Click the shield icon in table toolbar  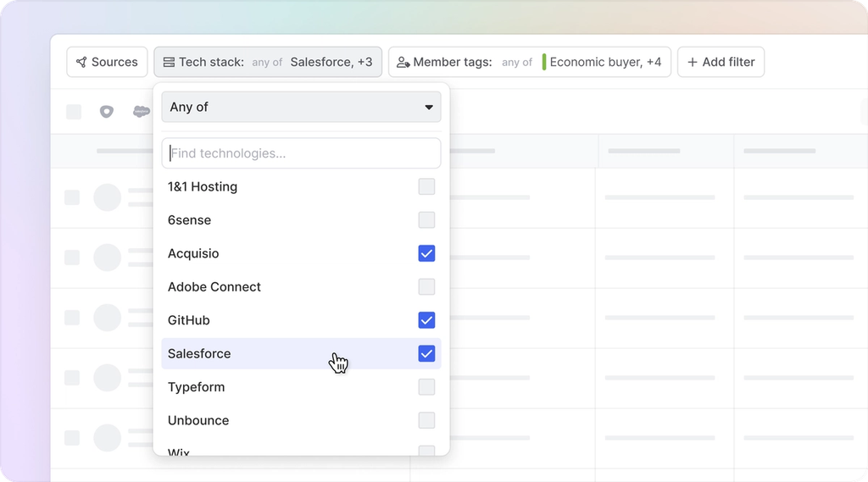click(106, 111)
